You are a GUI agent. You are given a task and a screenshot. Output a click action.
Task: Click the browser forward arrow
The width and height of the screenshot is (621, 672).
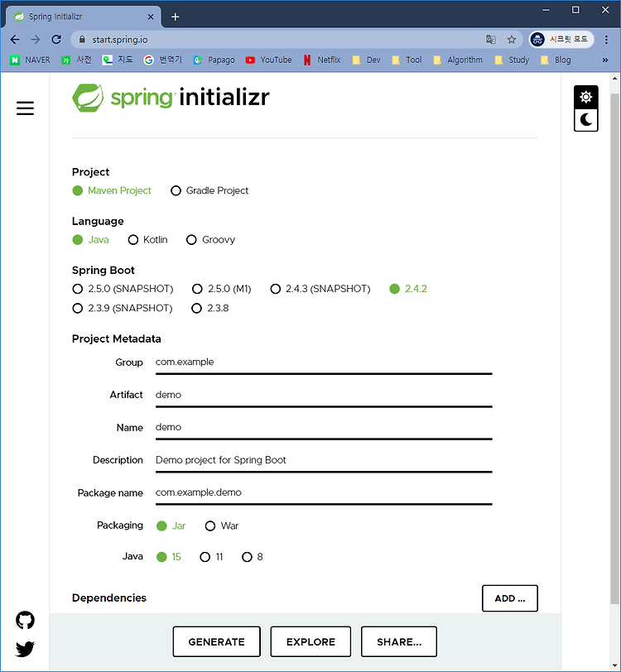(36, 40)
